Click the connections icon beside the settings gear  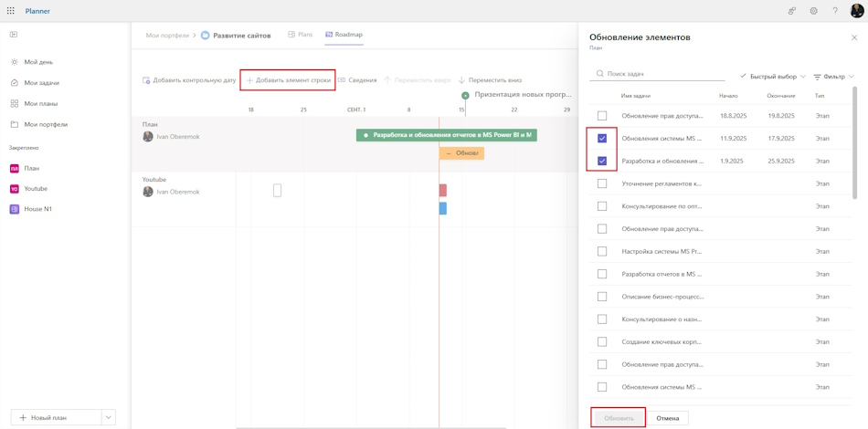click(x=792, y=11)
